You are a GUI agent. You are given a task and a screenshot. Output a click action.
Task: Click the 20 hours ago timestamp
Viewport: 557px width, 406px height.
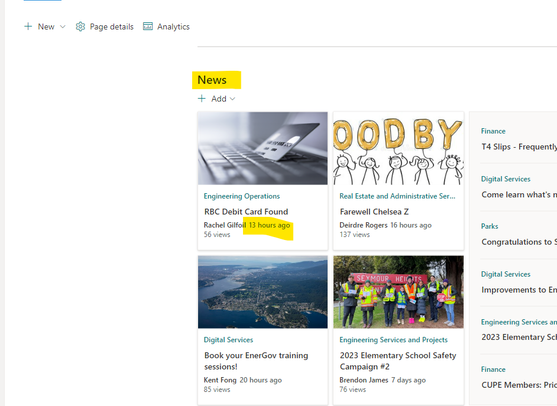[261, 380]
